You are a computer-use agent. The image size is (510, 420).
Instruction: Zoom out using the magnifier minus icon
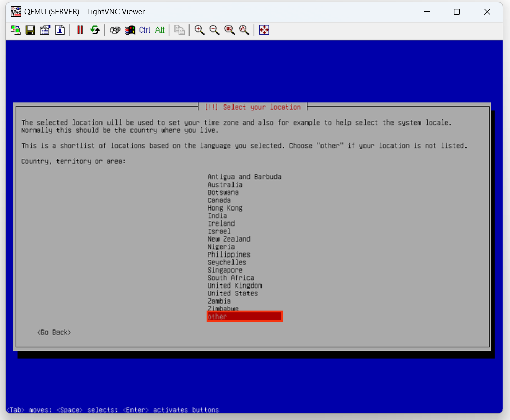pyautogui.click(x=214, y=30)
